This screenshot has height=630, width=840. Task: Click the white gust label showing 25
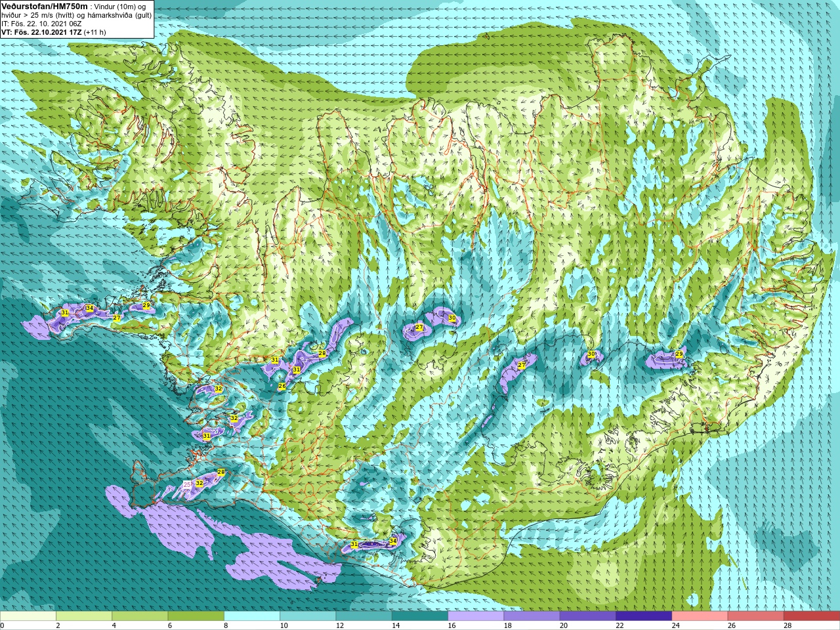pos(187,484)
